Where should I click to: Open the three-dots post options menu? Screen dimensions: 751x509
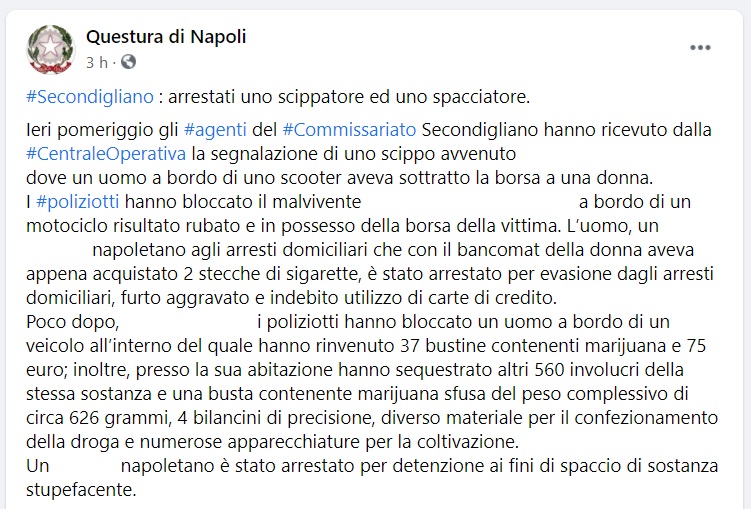tap(700, 48)
